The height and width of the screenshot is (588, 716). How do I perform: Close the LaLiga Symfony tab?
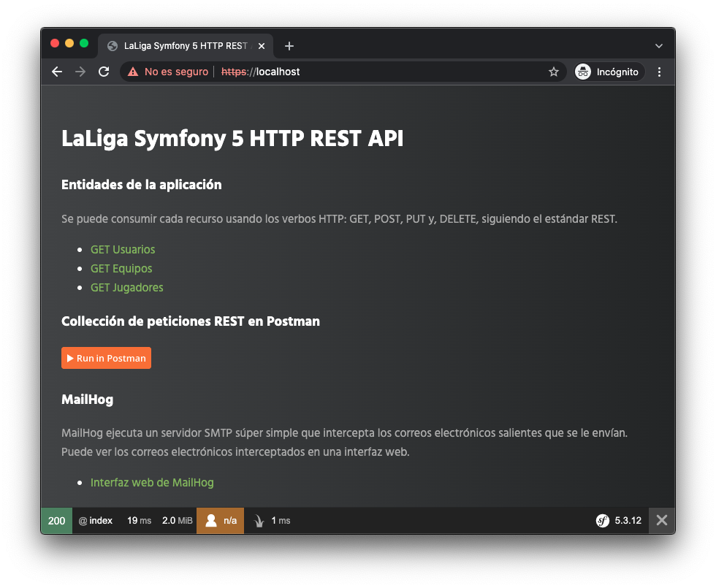262,46
